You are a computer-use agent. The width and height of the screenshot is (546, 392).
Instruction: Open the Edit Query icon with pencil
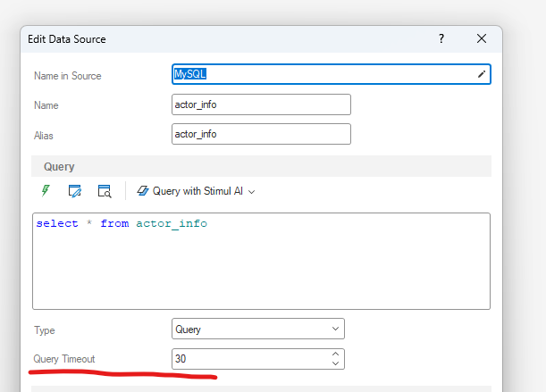[75, 190]
